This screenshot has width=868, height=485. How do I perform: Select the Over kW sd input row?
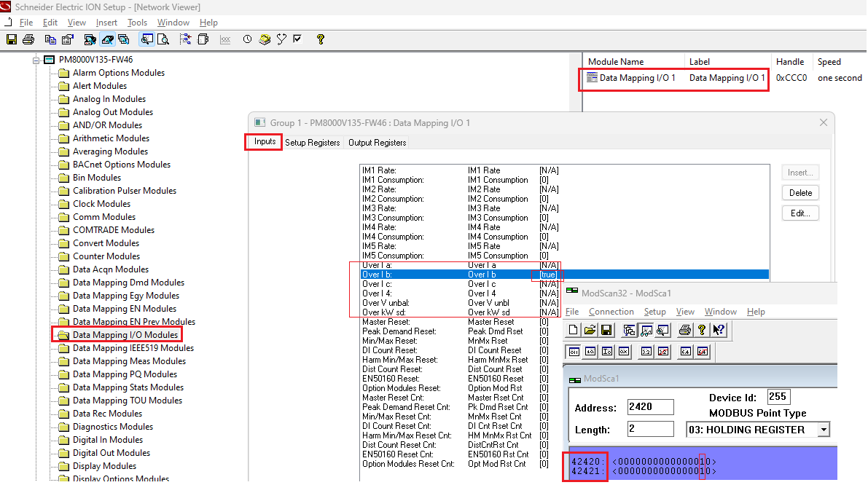point(564,312)
